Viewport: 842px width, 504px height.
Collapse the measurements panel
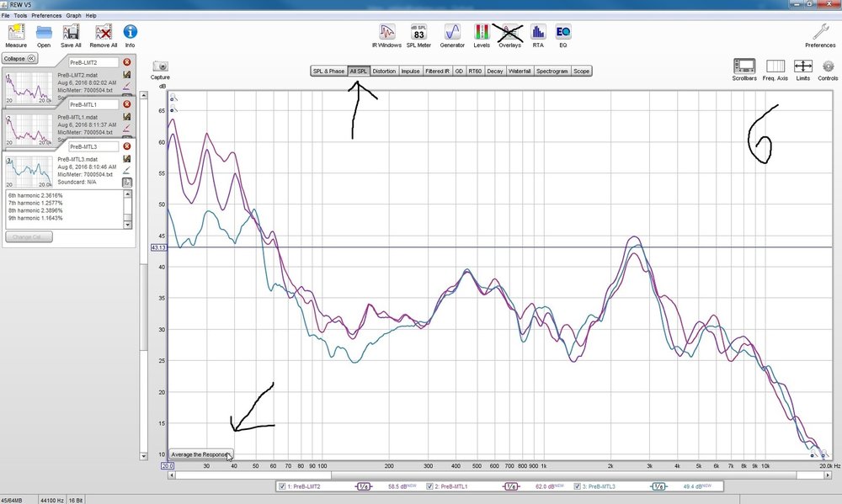click(x=19, y=59)
